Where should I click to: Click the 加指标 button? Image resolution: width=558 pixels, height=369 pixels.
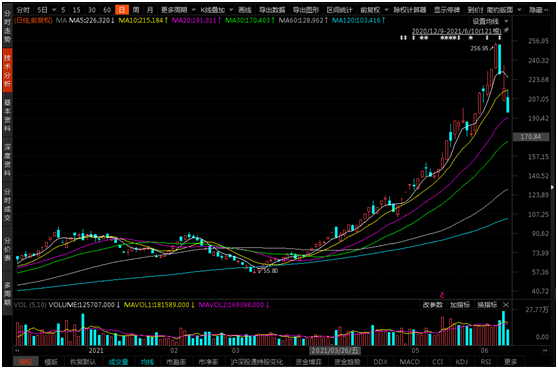pos(459,305)
